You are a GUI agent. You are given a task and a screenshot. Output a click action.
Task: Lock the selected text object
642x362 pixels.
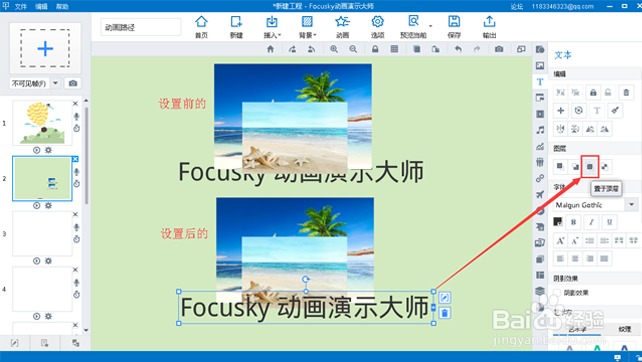pyautogui.click(x=593, y=93)
